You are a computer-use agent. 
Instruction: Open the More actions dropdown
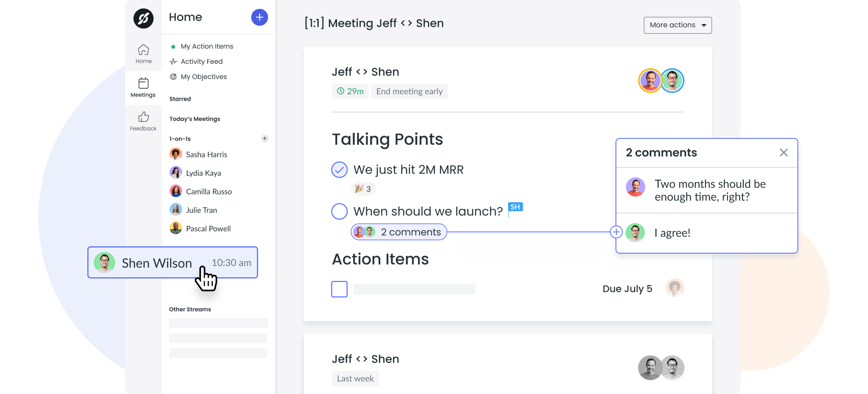[678, 25]
